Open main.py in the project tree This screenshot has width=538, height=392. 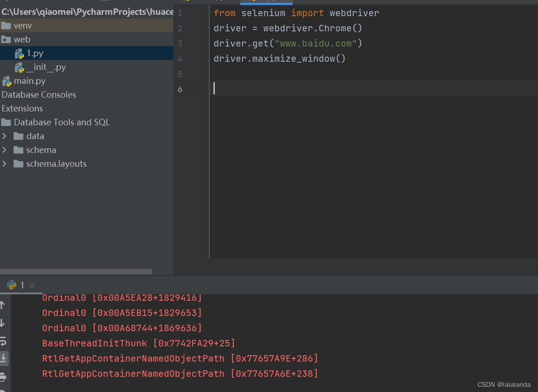[x=87, y=81]
